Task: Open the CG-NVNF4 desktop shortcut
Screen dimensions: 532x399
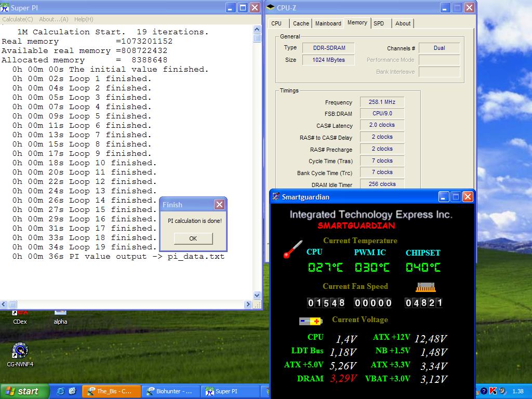Action: pos(20,354)
